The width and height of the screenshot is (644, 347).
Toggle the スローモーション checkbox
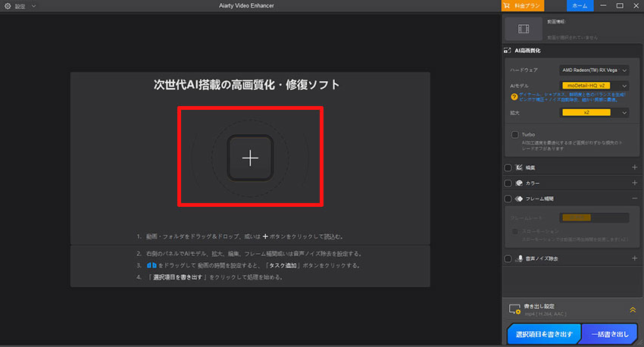pyautogui.click(x=514, y=232)
